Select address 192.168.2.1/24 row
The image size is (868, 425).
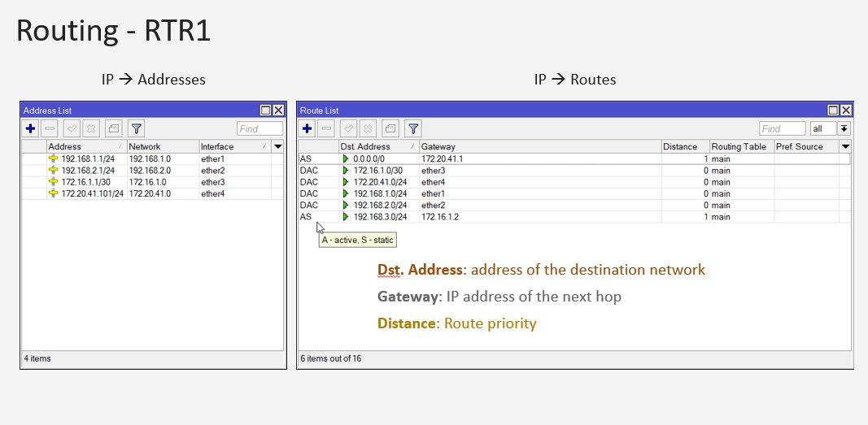point(152,170)
